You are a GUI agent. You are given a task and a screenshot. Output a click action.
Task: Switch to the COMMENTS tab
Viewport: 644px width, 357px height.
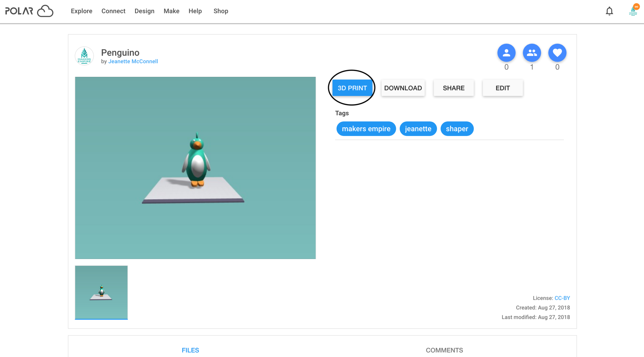point(444,350)
